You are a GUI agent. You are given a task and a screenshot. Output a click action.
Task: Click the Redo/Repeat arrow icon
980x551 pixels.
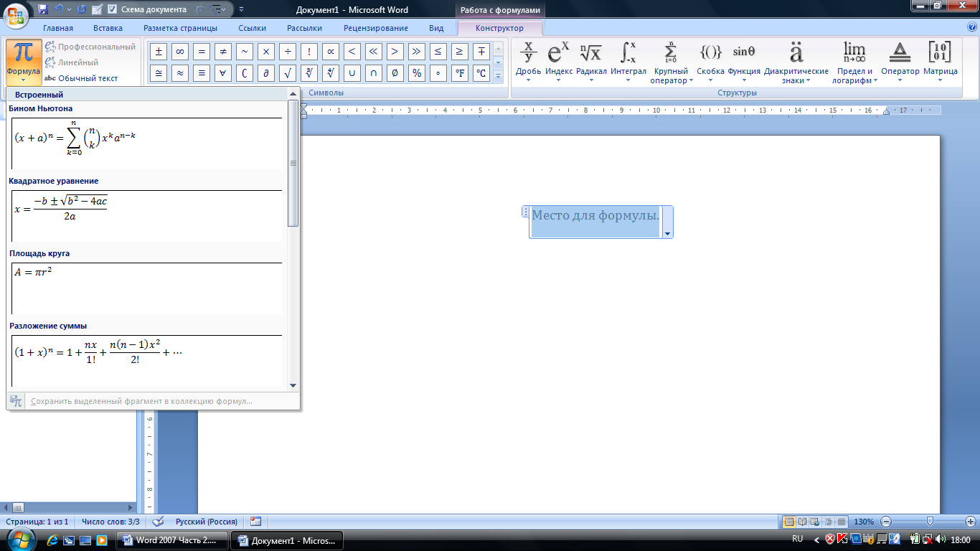click(x=81, y=9)
